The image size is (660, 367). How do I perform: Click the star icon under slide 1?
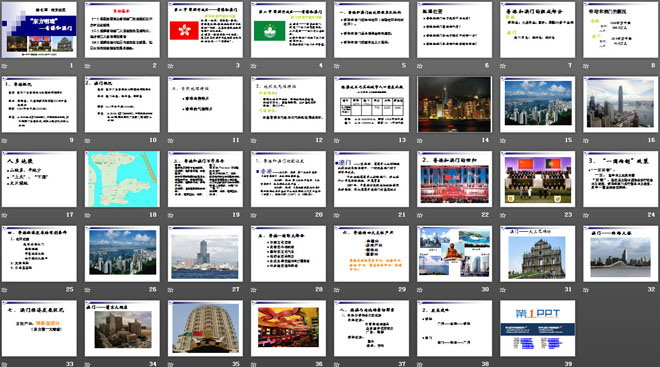pos(5,66)
